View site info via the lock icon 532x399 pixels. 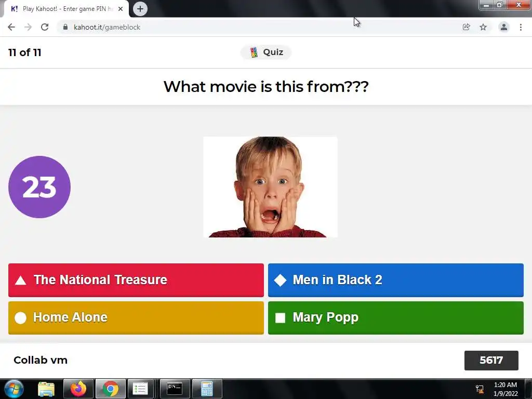point(65,27)
